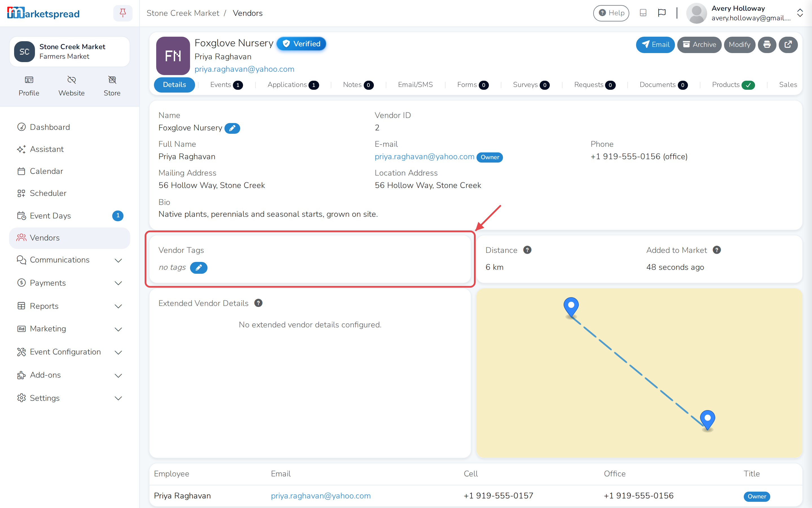Viewport: 812px width, 508px height.
Task: Click the Modify button
Action: [739, 45]
